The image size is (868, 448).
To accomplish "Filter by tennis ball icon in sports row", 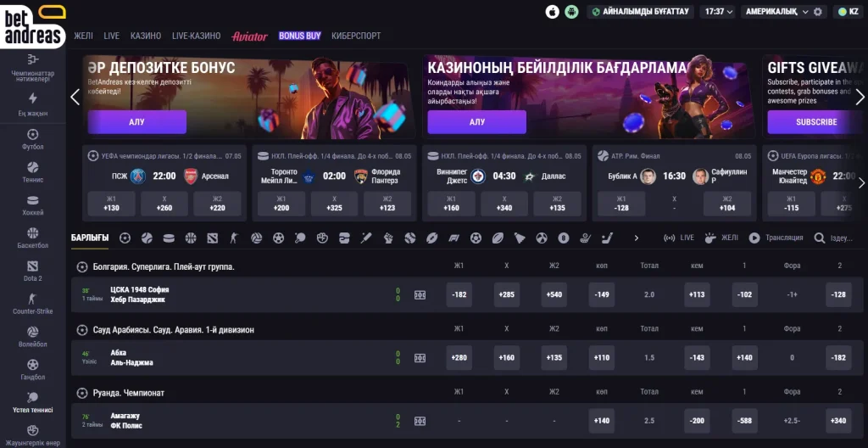I will (x=147, y=238).
